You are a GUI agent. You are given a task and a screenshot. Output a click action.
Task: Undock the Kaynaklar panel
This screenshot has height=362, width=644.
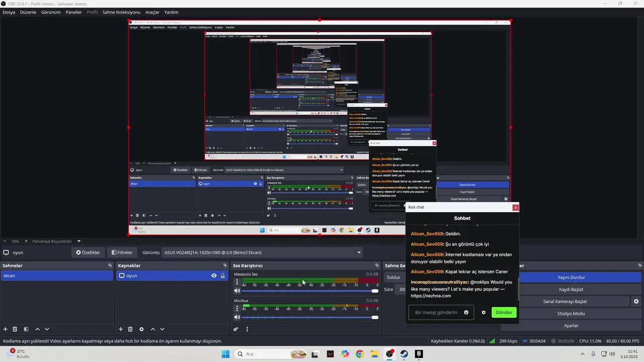pyautogui.click(x=225, y=265)
